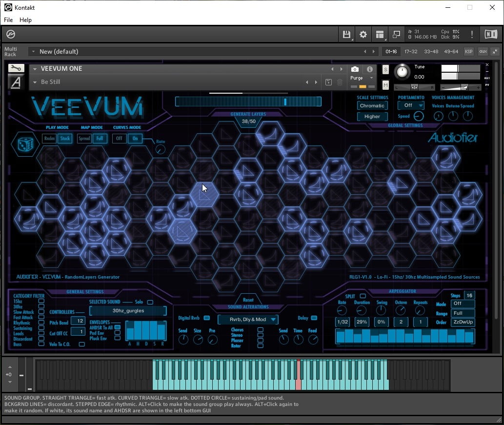504x425 pixels.
Task: Click the exclamation panic button
Action: pyautogui.click(x=471, y=34)
